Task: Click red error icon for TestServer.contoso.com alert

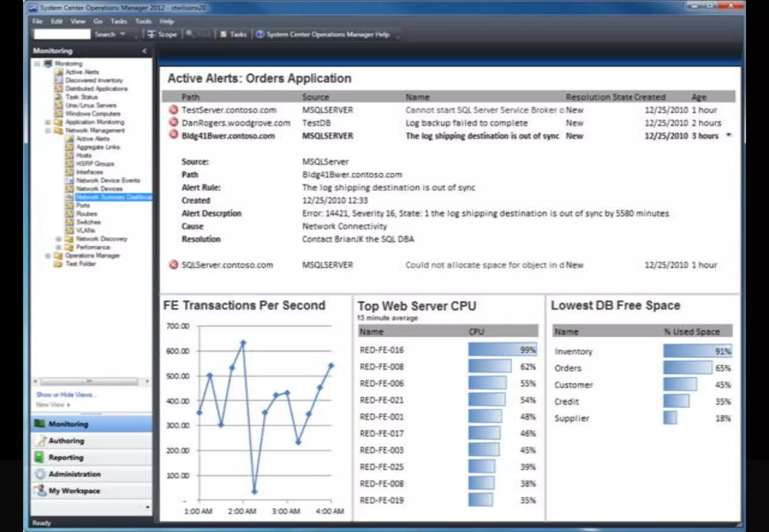Action: 173,110
